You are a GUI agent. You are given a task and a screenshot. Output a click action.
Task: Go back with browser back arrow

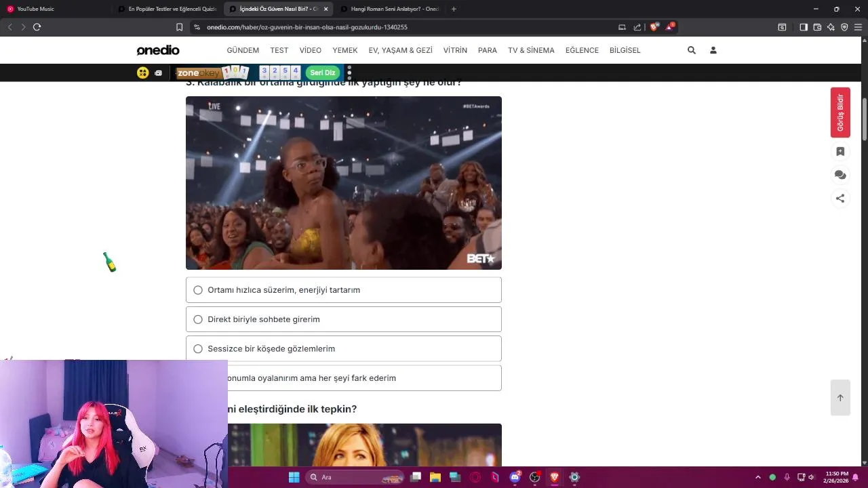[x=9, y=27]
